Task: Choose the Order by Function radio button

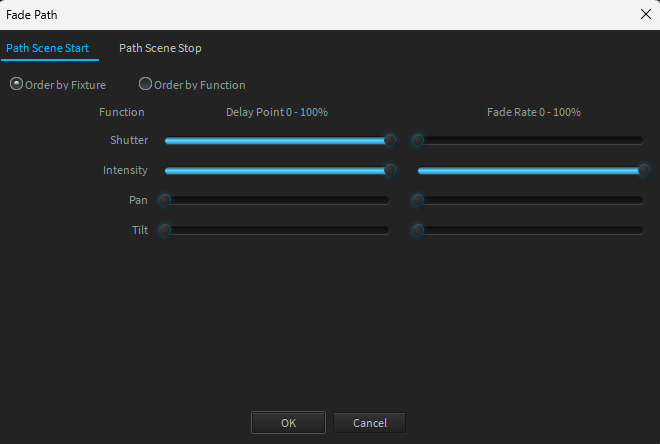Action: pyautogui.click(x=145, y=85)
